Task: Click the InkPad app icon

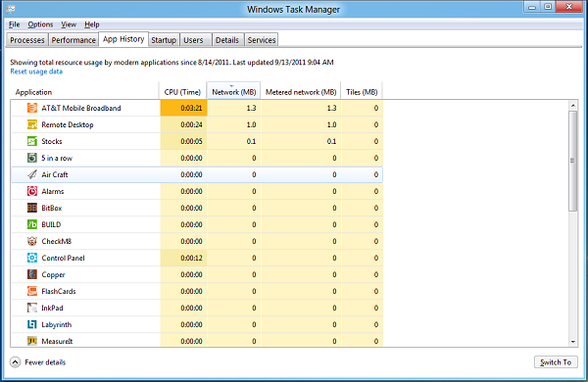Action: click(x=32, y=308)
